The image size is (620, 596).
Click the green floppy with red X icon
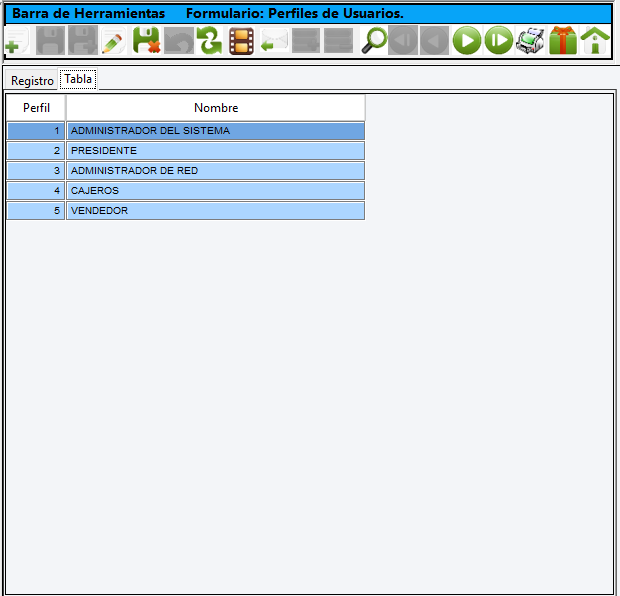coord(146,40)
